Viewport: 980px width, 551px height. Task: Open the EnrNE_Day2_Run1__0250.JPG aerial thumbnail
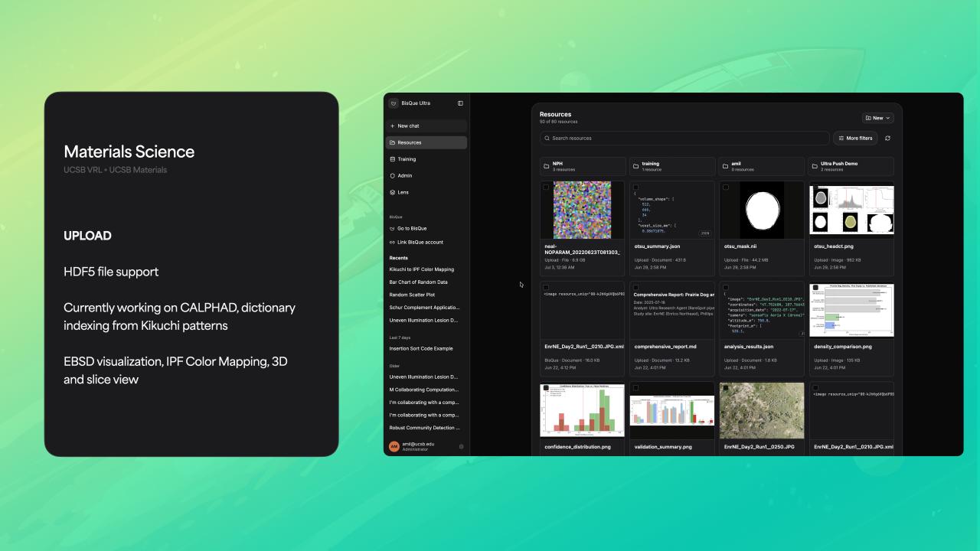click(762, 410)
